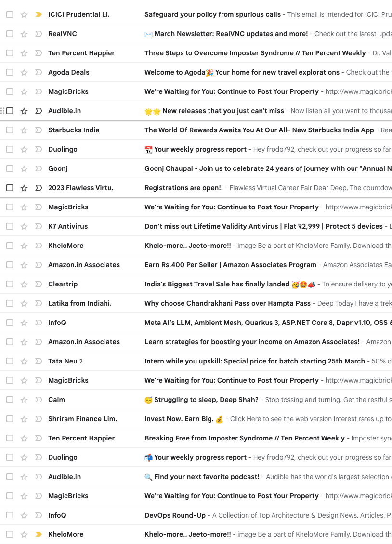This screenshot has width=392, height=544.
Task: Click the drag handle on Audible.in New releases row
Action: coord(2,111)
